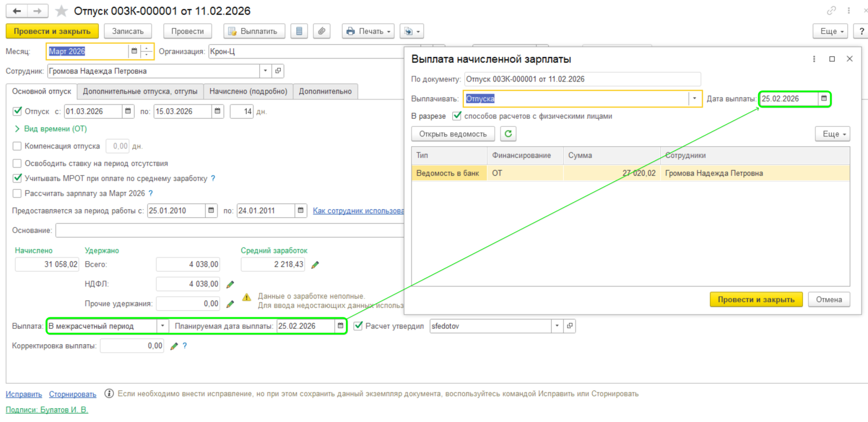
Task: Click the Сторнировать link
Action: [72, 394]
